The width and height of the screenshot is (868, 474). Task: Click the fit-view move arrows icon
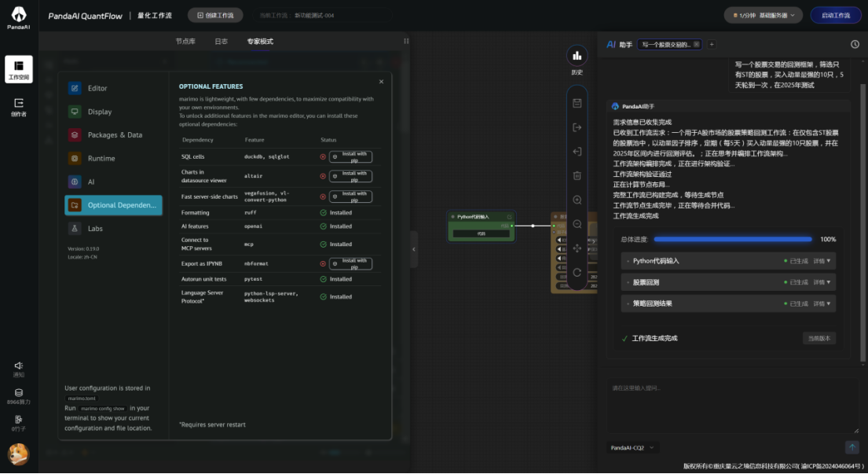[577, 248]
